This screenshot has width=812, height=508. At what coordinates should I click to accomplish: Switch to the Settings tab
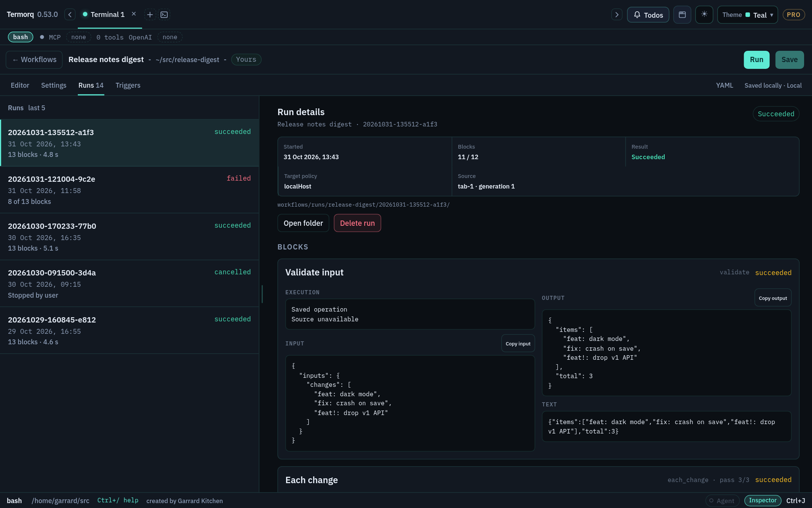pyautogui.click(x=54, y=85)
